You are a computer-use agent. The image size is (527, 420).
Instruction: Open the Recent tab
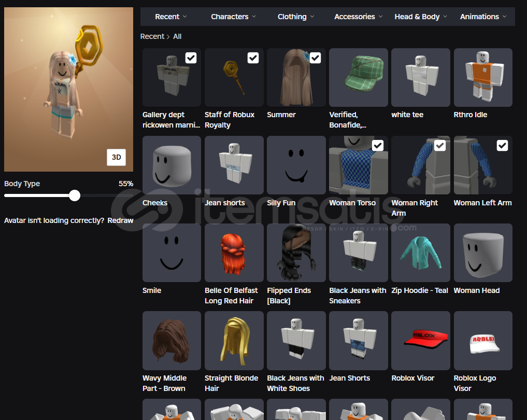click(x=167, y=17)
